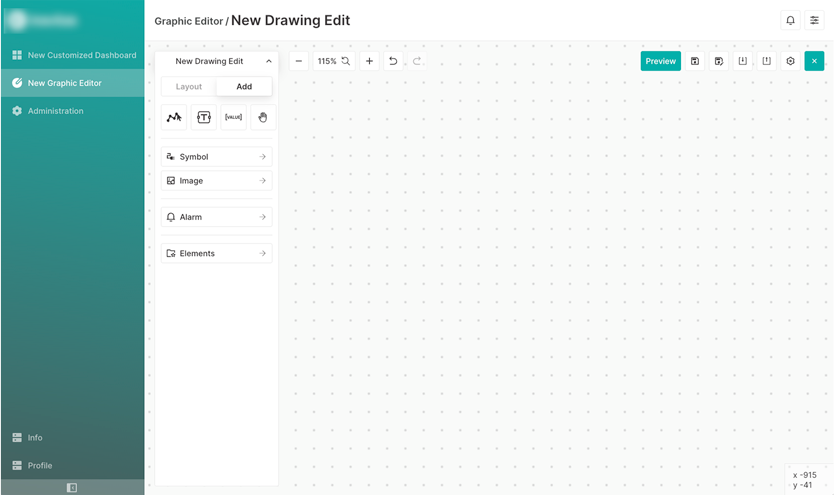Image resolution: width=834 pixels, height=495 pixels.
Task: Select the polyline drawing tool
Action: (174, 117)
